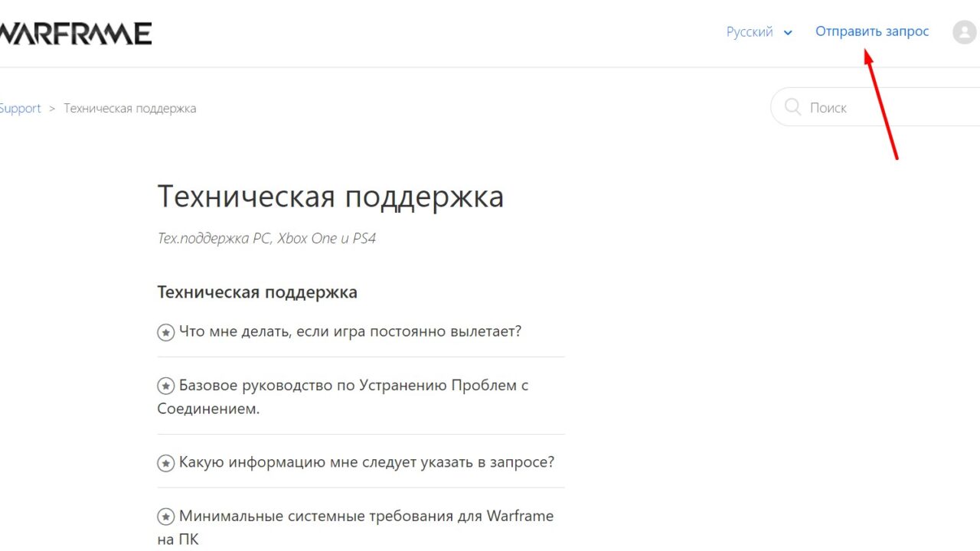Click the star icon beside the game crash article
980x551 pixels.
165,333
